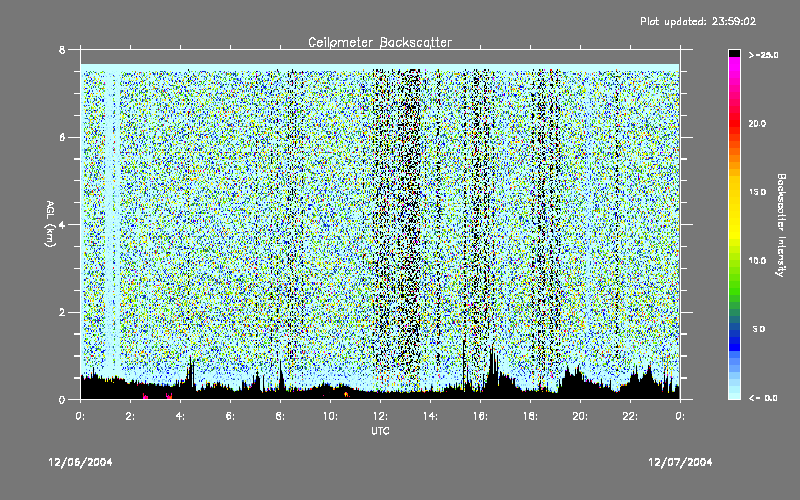Click the x-axis tick label '22:'
Screen dimensions: 800x500
tap(630, 416)
